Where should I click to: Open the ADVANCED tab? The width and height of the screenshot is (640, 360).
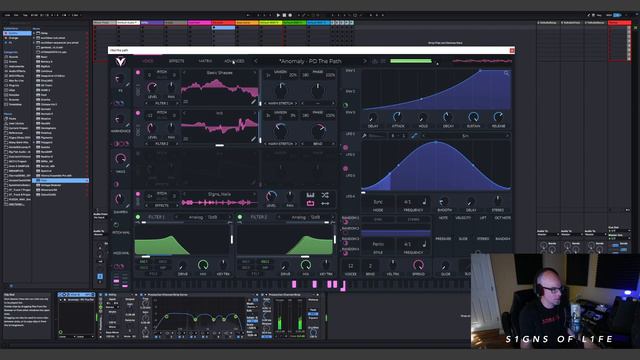point(234,61)
